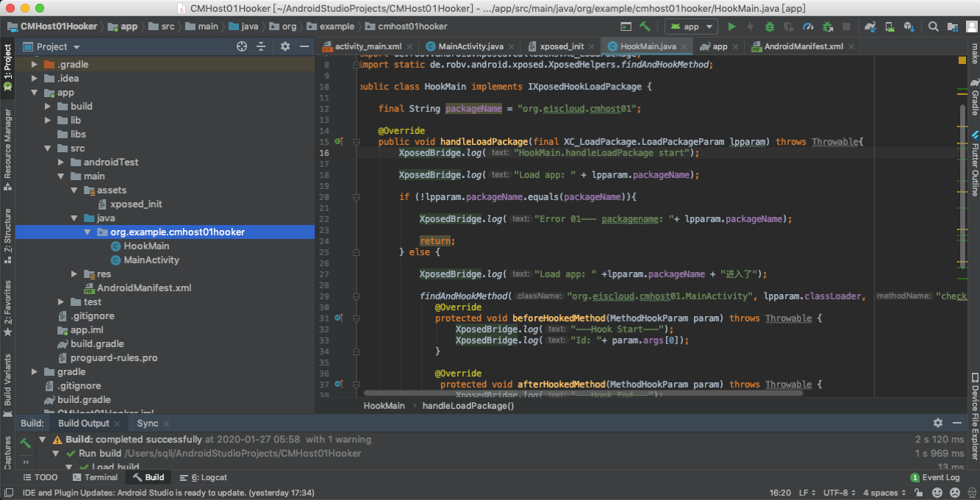This screenshot has height=500, width=980.
Task: Expand the .idea folder in project tree
Action: click(35, 79)
